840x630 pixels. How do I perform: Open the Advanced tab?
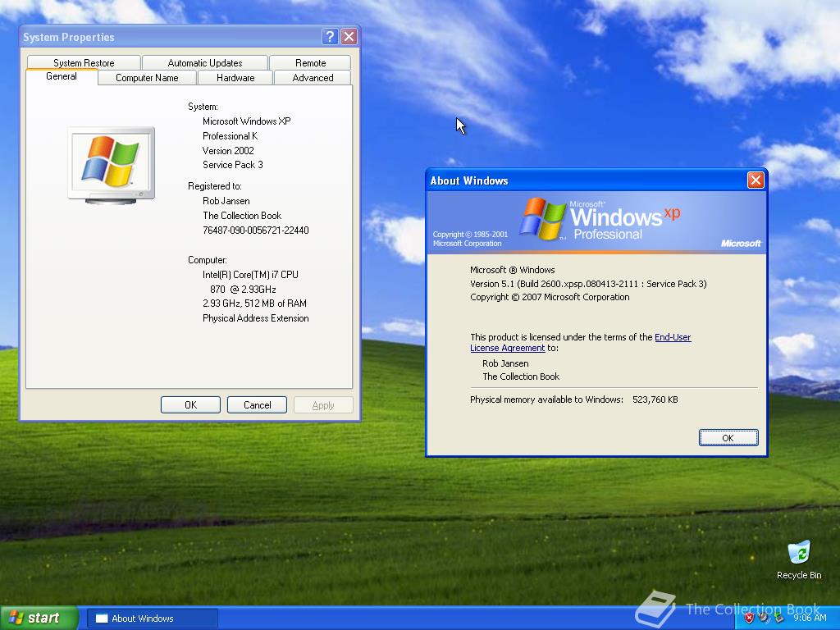pyautogui.click(x=313, y=78)
